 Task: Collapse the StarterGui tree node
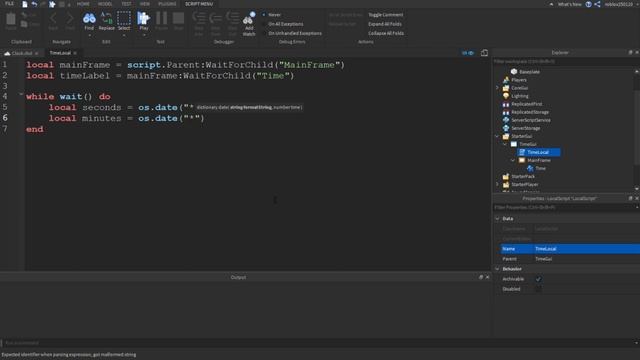pyautogui.click(x=497, y=136)
